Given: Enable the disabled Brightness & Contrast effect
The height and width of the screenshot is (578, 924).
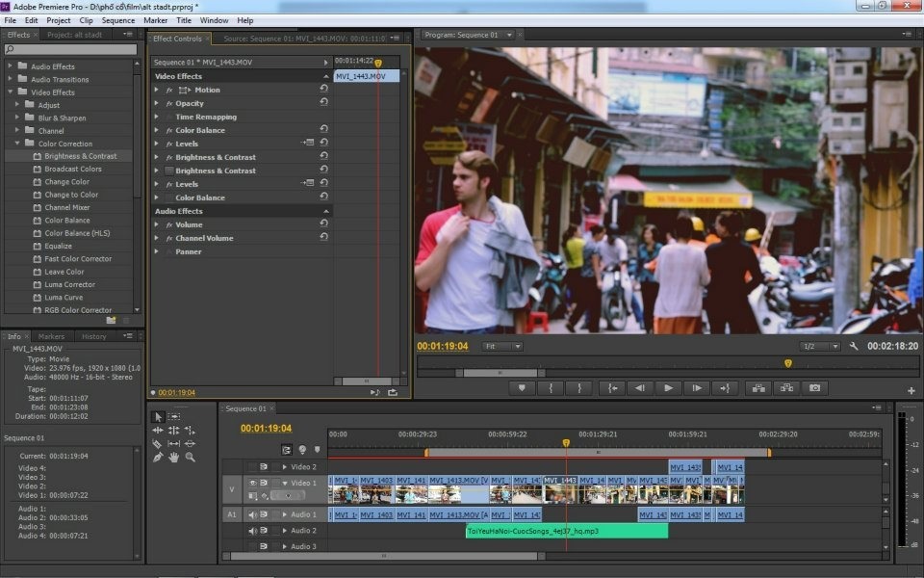Looking at the screenshot, I should click(169, 171).
